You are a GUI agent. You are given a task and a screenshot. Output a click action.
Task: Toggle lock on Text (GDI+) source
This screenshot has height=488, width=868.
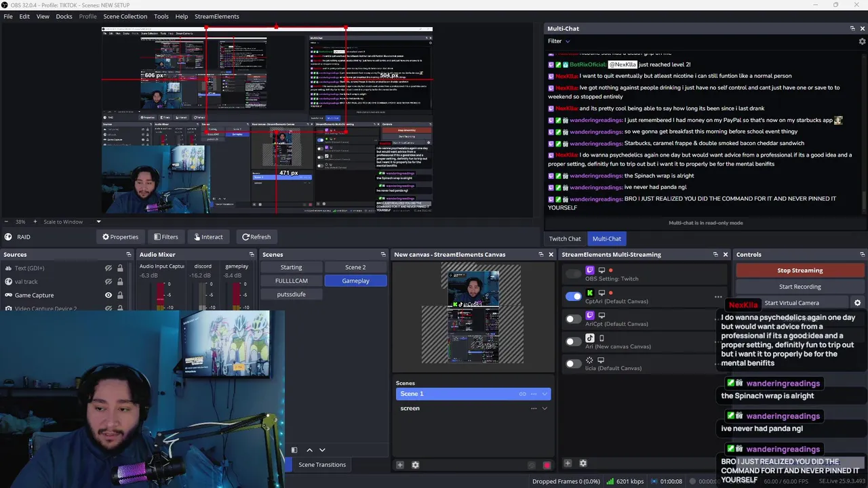[120, 268]
